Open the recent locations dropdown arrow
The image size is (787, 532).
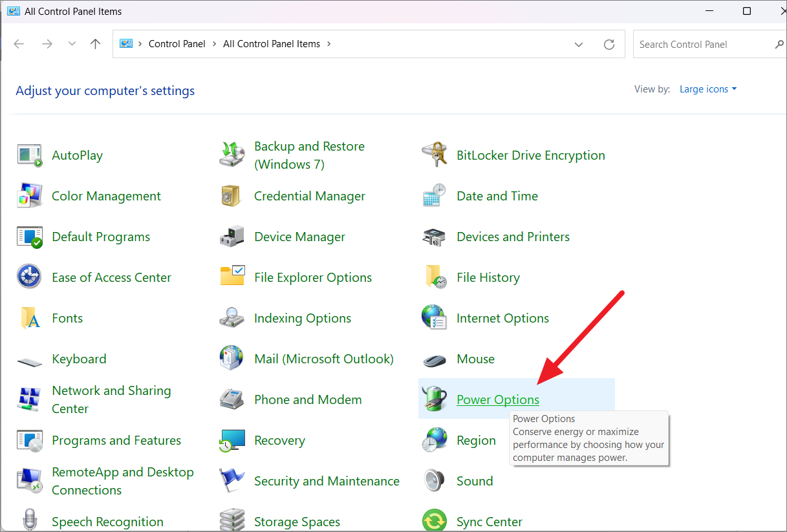pyautogui.click(x=72, y=44)
